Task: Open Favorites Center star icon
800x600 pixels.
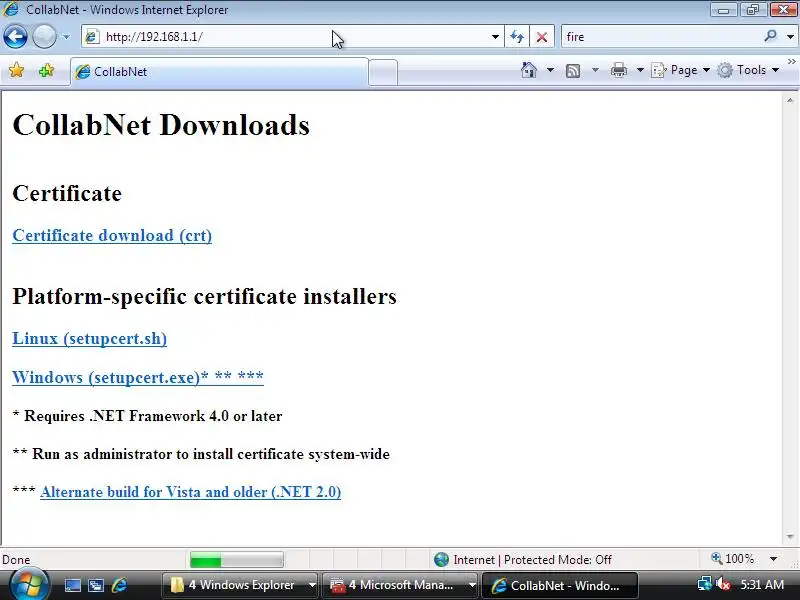Action: tap(17, 70)
